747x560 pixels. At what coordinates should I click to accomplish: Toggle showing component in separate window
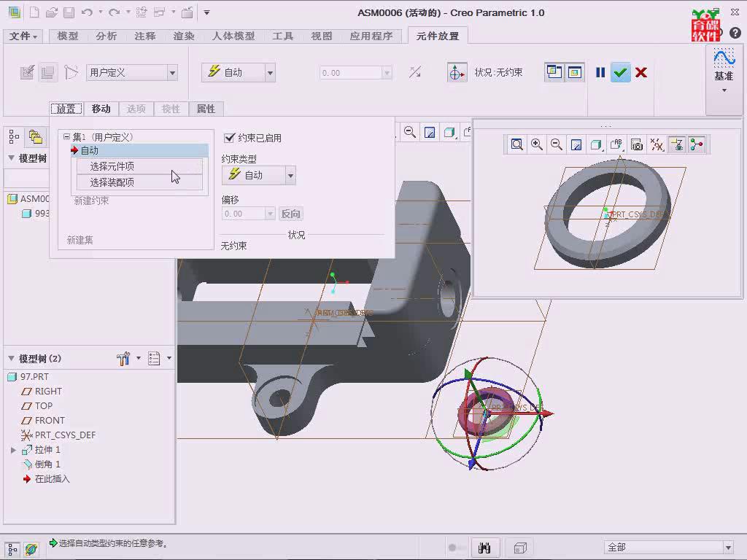tap(554, 72)
